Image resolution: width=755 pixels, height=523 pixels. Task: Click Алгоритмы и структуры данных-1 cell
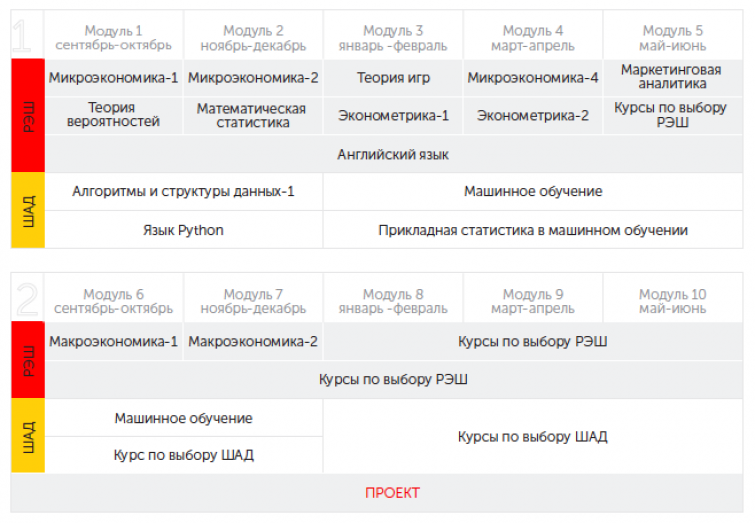pos(183,192)
